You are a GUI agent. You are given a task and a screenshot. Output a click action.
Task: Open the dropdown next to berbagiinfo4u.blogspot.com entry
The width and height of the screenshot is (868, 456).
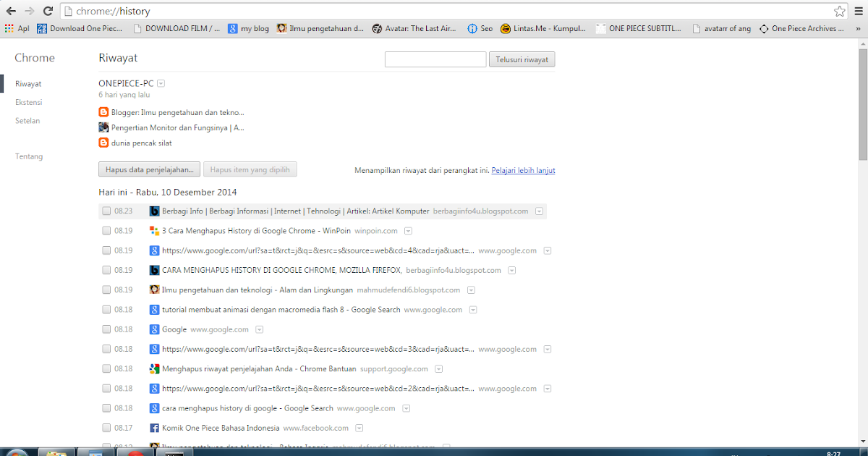[540, 211]
